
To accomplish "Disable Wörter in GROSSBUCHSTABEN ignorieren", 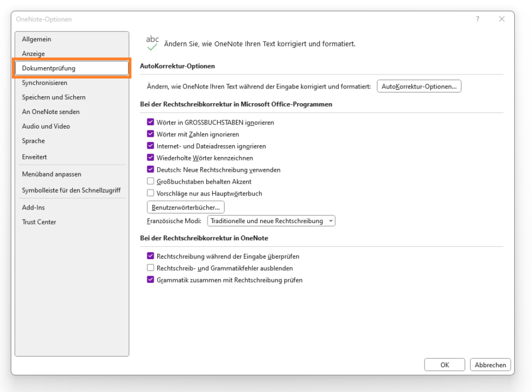I will pyautogui.click(x=151, y=122).
